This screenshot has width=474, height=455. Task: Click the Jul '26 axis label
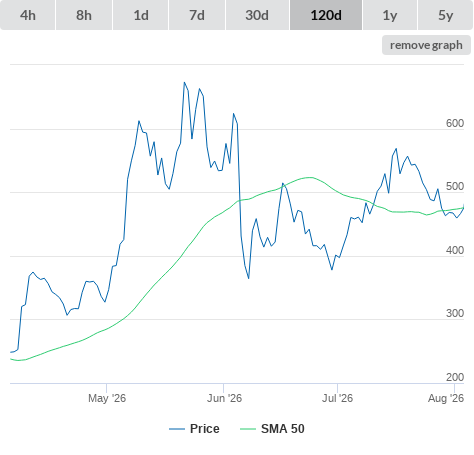[x=337, y=398]
